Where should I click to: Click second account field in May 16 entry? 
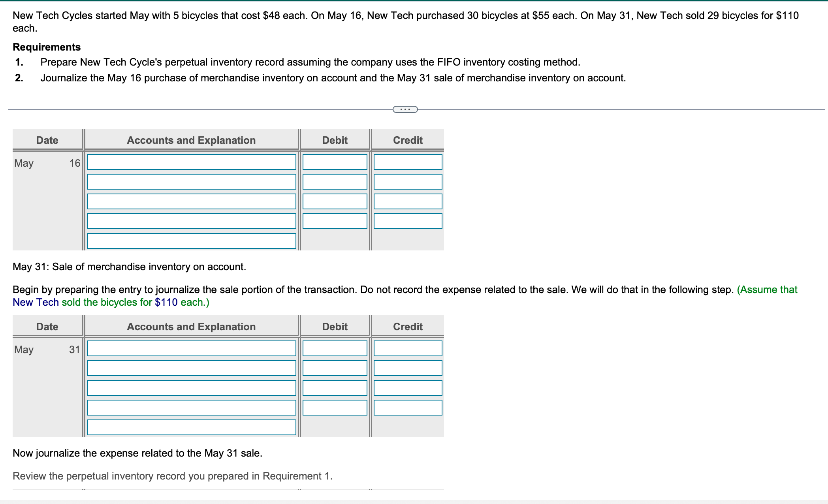pos(191,182)
